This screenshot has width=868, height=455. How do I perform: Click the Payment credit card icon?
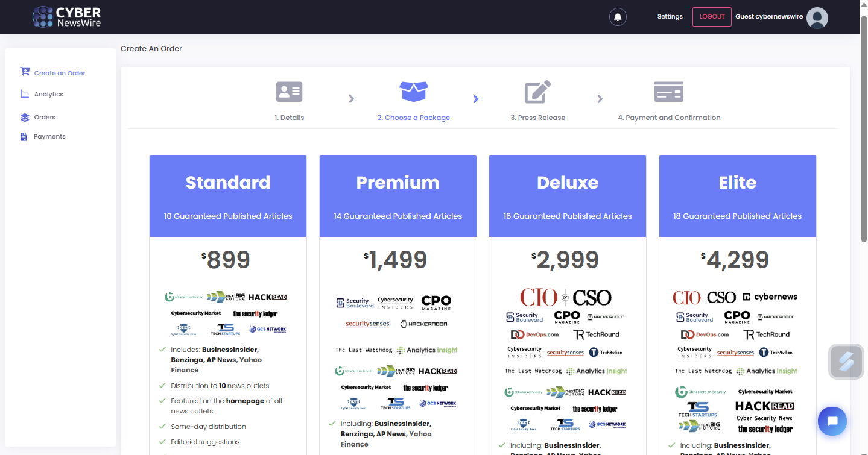(669, 92)
